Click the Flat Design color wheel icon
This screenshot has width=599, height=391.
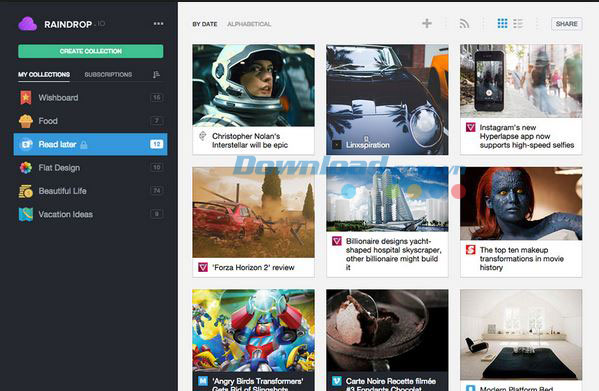coord(26,168)
